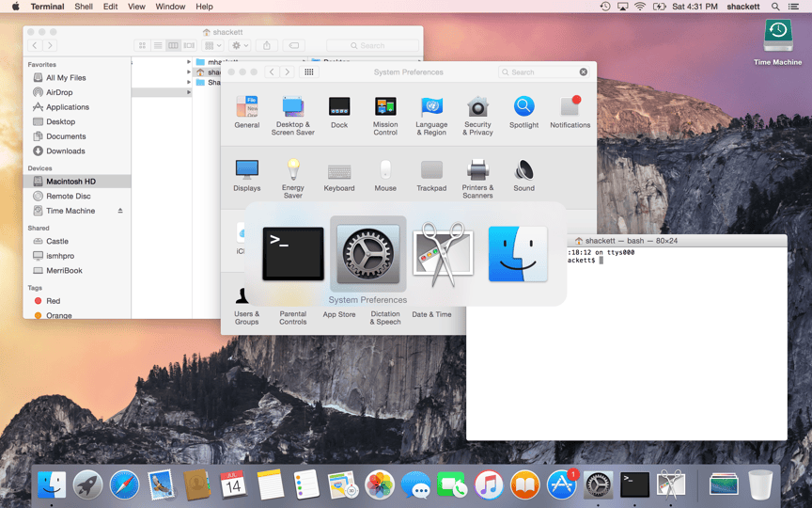Open Reminders from the Dock
This screenshot has width=812, height=508.
(306, 485)
